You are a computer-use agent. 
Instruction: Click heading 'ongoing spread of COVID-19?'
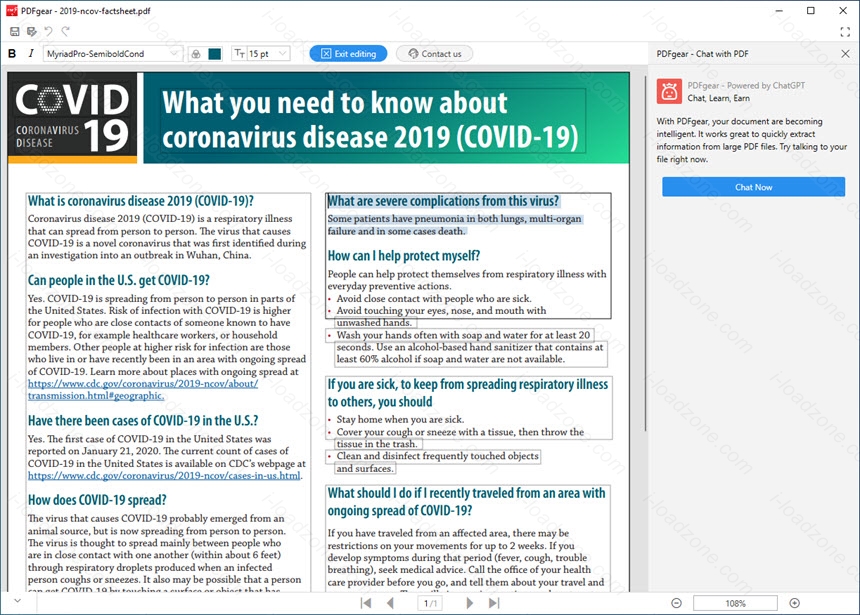(x=399, y=511)
